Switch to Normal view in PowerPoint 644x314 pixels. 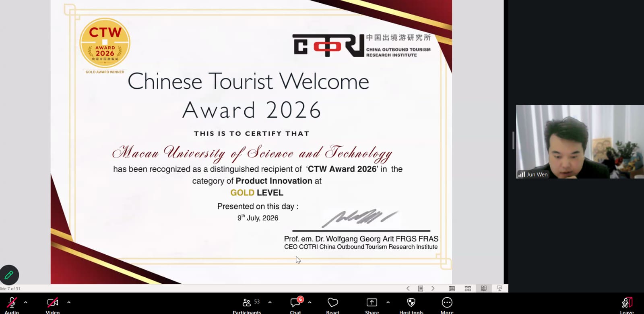point(452,288)
